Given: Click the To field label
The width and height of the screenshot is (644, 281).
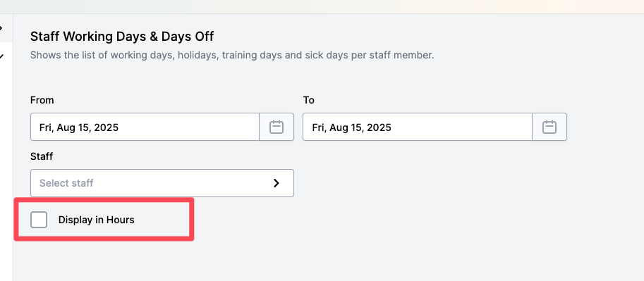Looking at the screenshot, I should pos(308,100).
